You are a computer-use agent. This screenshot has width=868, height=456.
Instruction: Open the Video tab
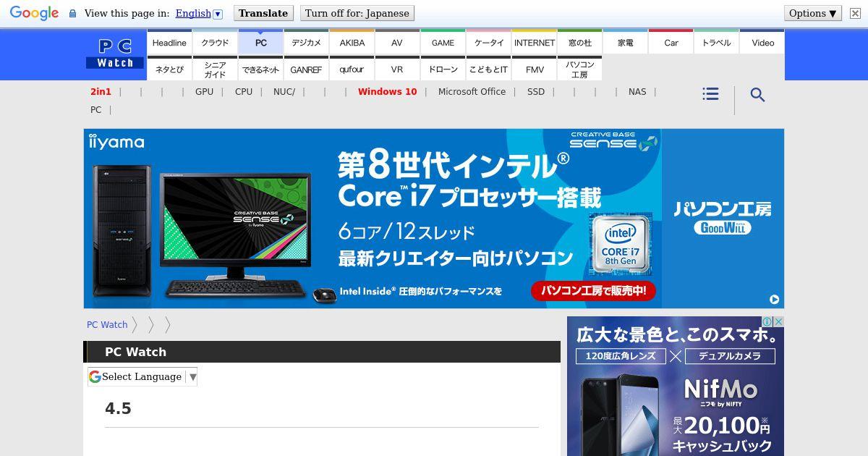pos(762,42)
